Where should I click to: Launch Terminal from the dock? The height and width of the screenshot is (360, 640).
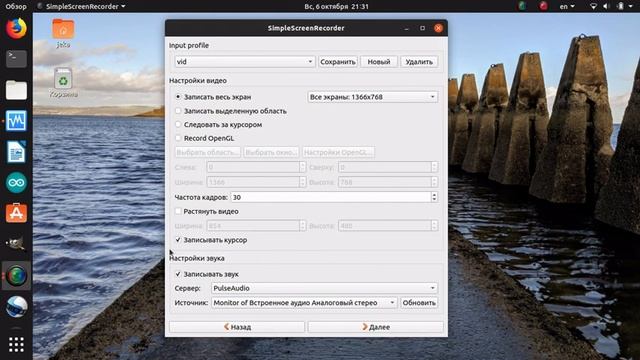pos(16,59)
